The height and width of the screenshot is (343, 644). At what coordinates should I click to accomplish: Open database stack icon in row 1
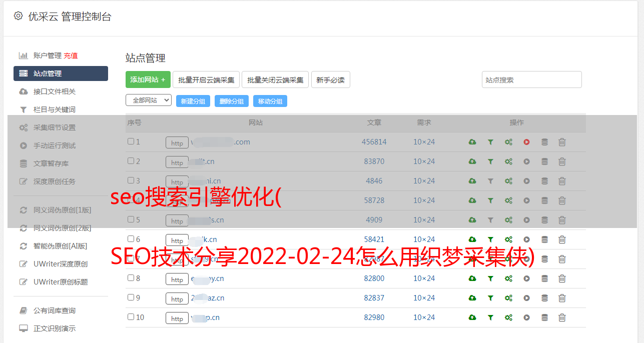click(544, 142)
